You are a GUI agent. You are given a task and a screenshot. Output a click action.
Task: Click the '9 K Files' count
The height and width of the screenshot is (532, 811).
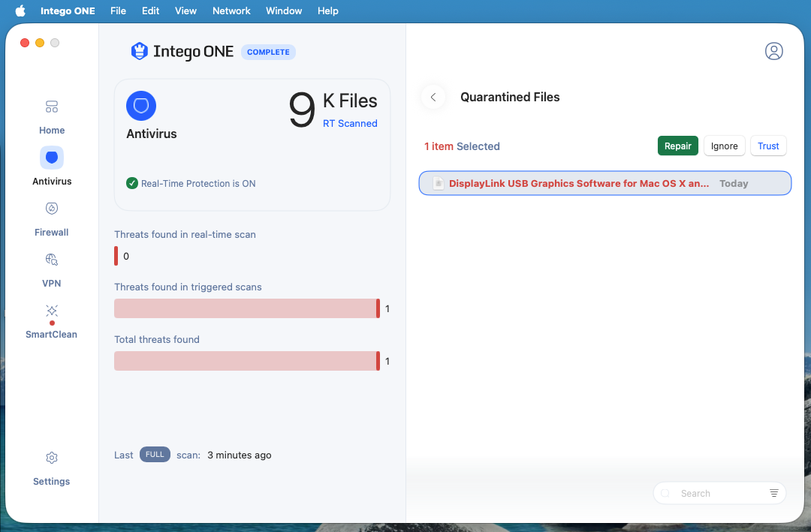pyautogui.click(x=333, y=108)
